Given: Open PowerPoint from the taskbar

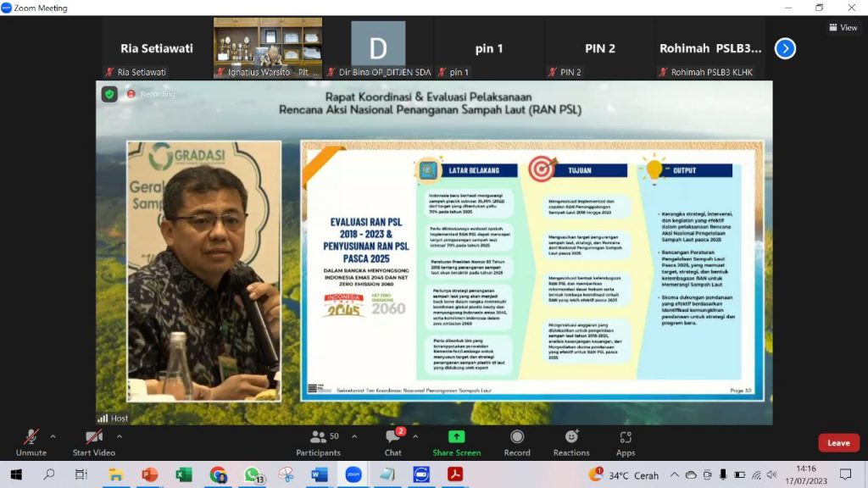Looking at the screenshot, I should tap(150, 475).
